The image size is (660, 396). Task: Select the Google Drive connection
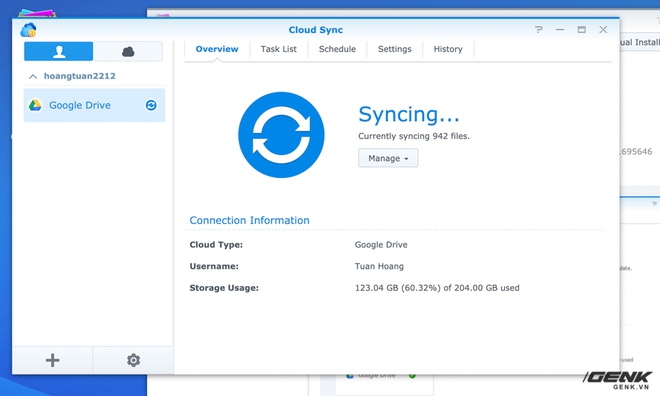(94, 105)
